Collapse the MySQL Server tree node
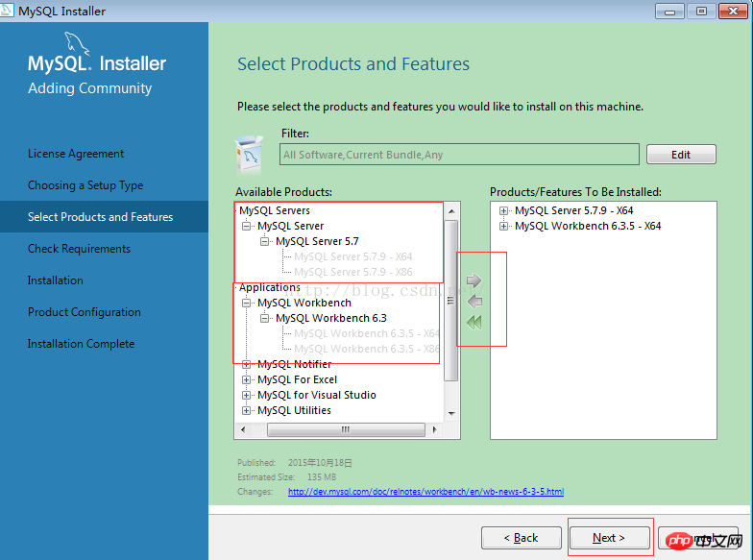Screen dimensions: 753x560 (246, 226)
